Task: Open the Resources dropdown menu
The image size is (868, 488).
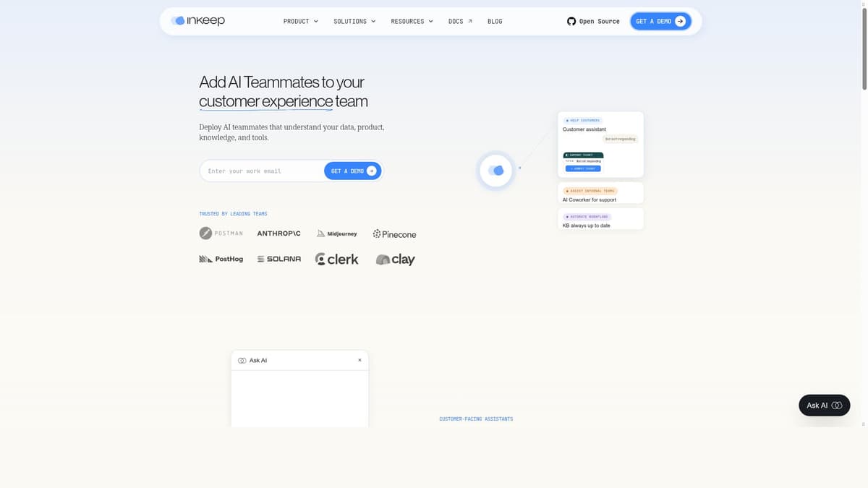Action: point(412,22)
